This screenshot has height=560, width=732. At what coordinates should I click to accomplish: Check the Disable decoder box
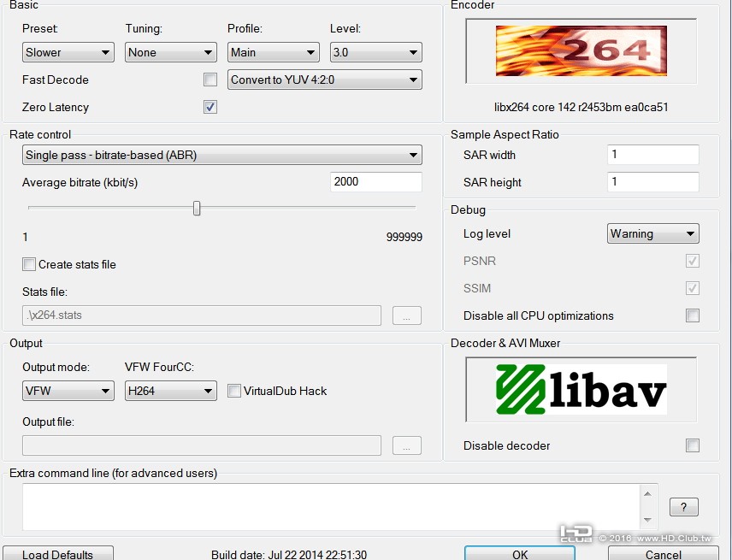[693, 445]
